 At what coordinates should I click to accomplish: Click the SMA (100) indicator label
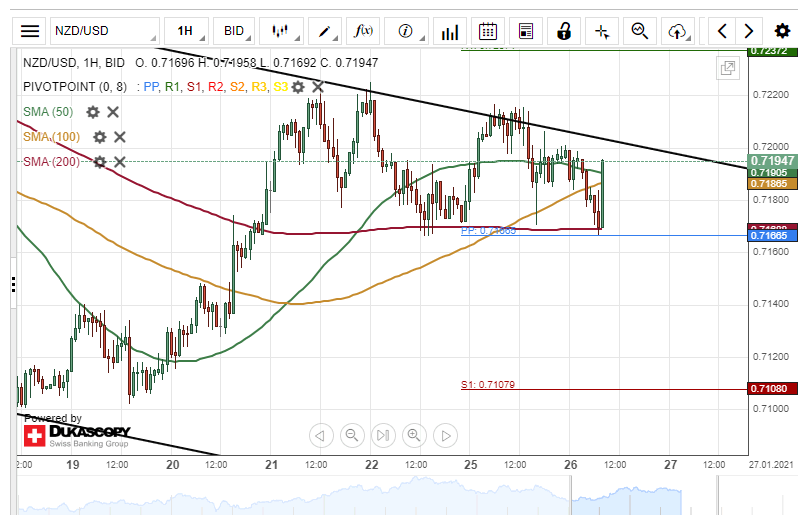[51, 137]
